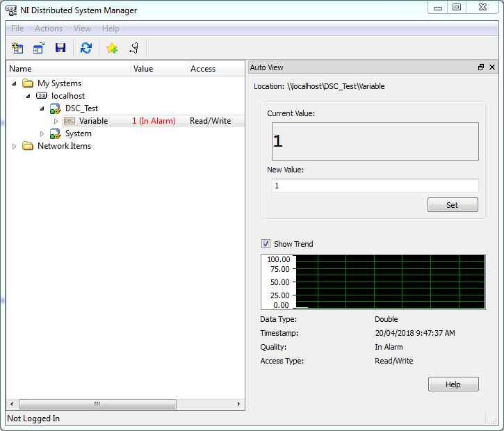Click the scrollbar left arrow

click(13, 404)
